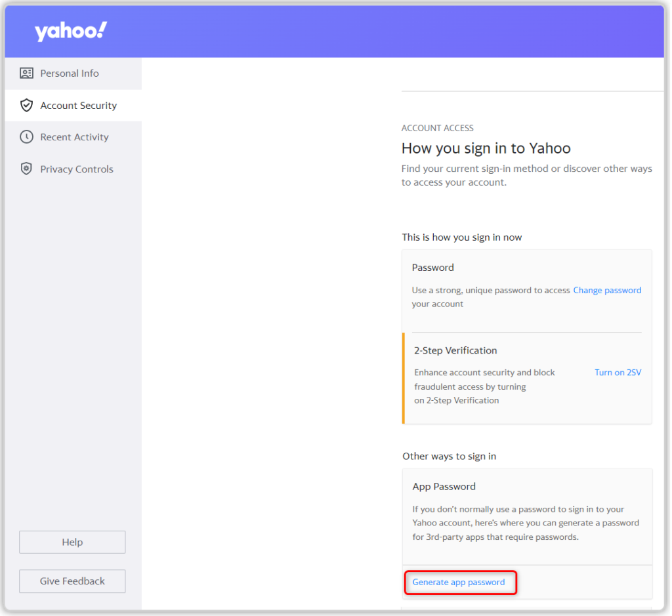Click the How you sign in to Yahoo heading
Screen dimensions: 672x616
tap(486, 148)
